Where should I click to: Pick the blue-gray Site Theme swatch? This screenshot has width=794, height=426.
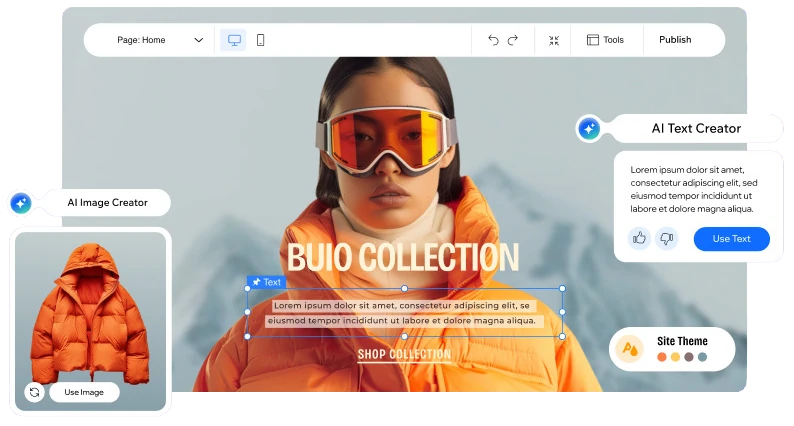[x=702, y=357]
